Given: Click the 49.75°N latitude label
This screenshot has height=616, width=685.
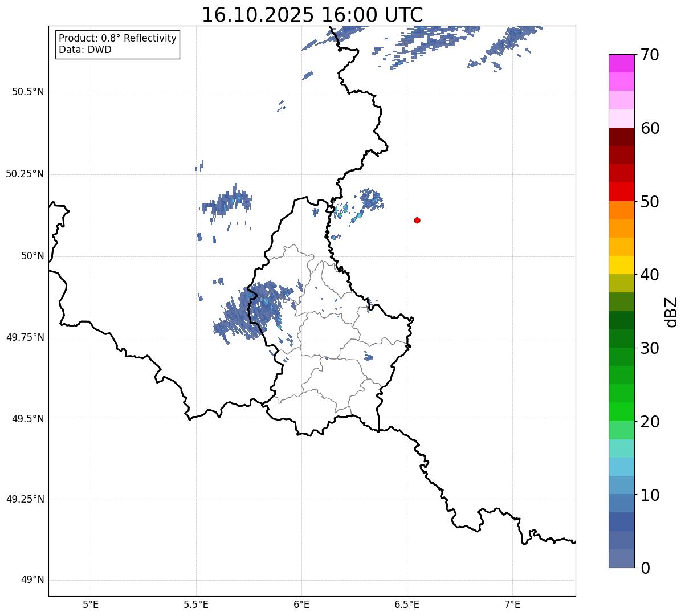Looking at the screenshot, I should (25, 337).
